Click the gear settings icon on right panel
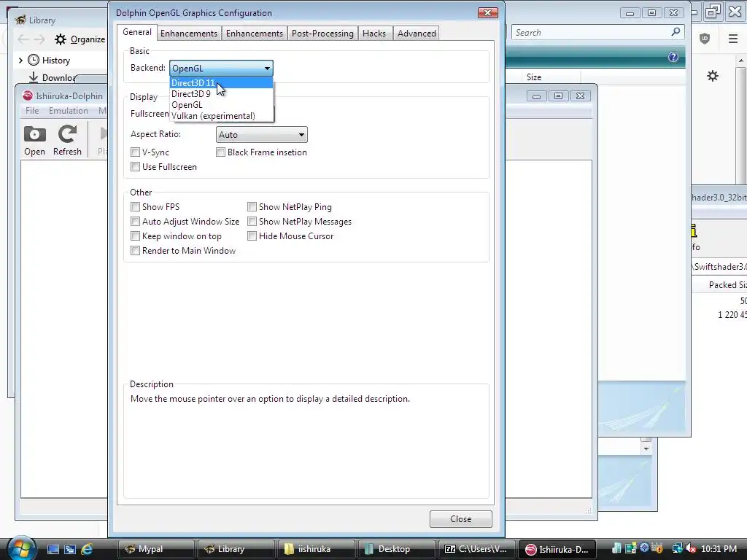 tap(713, 76)
